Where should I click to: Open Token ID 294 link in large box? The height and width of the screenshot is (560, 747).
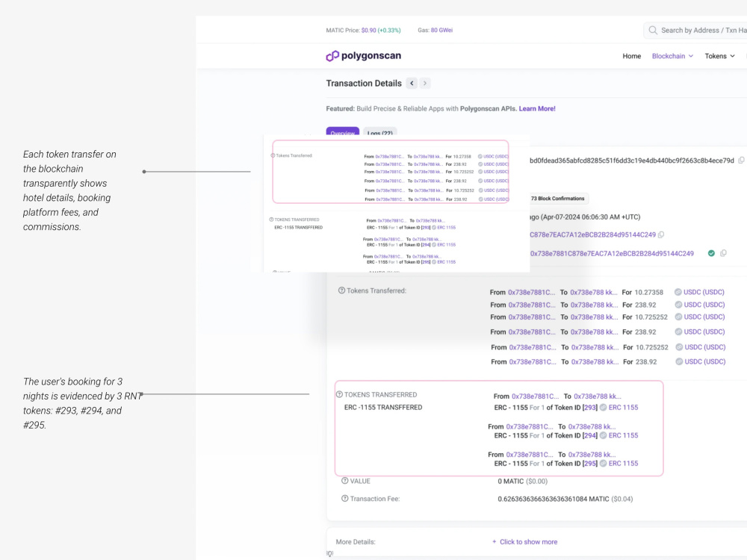pos(590,435)
